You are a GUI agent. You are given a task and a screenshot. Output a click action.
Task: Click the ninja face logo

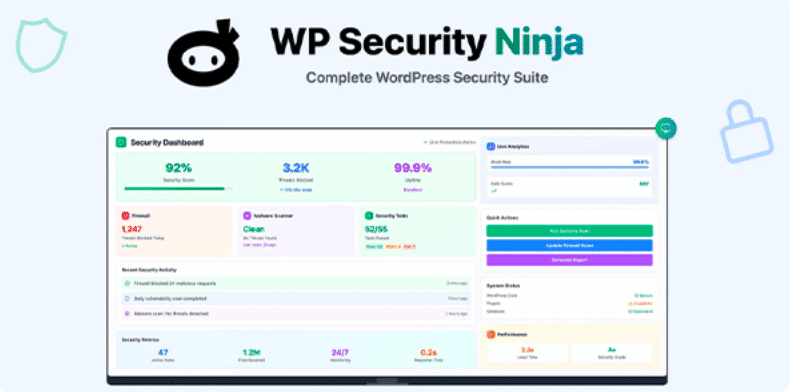coord(204,53)
